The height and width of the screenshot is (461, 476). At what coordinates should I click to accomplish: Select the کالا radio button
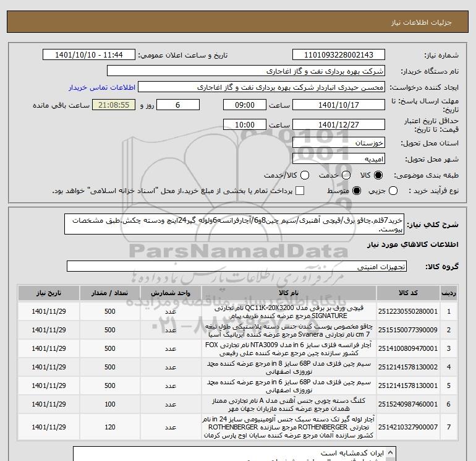pos(378,175)
